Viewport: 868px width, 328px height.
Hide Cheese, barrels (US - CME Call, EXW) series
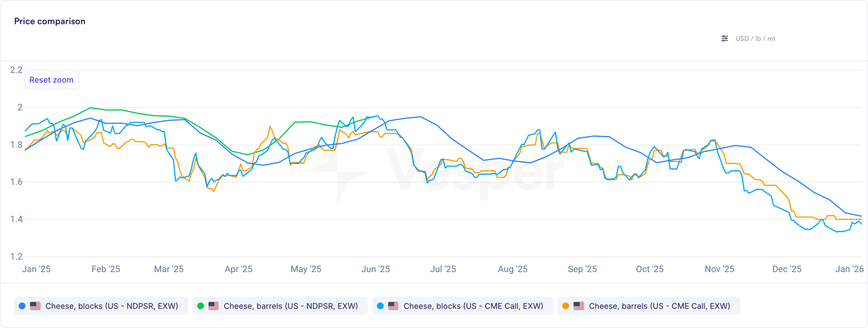tap(659, 306)
